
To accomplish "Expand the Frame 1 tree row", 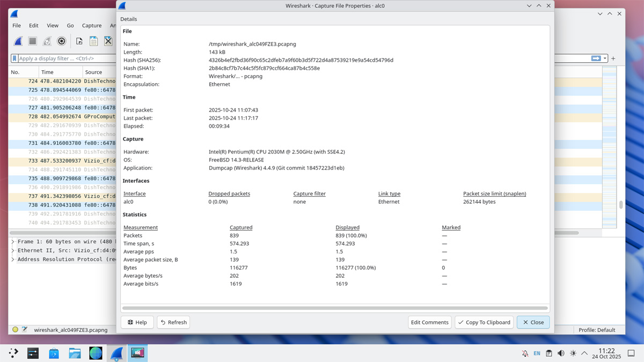I will click(x=13, y=242).
